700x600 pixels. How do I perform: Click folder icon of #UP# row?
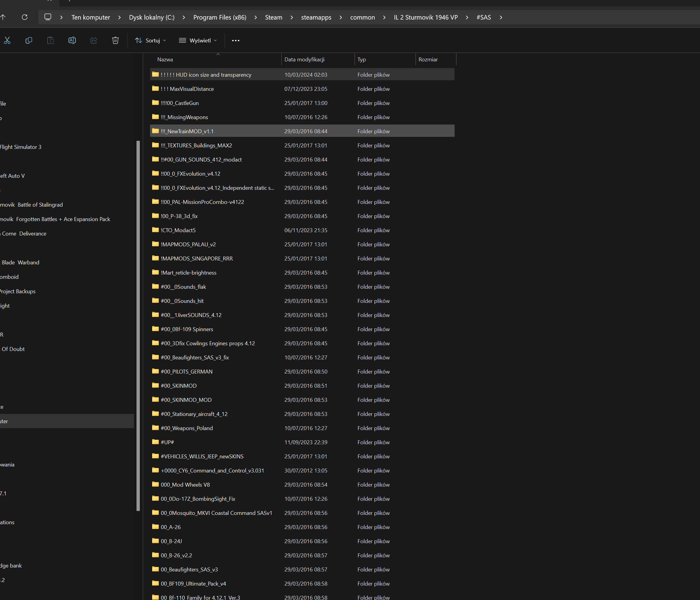[155, 442]
